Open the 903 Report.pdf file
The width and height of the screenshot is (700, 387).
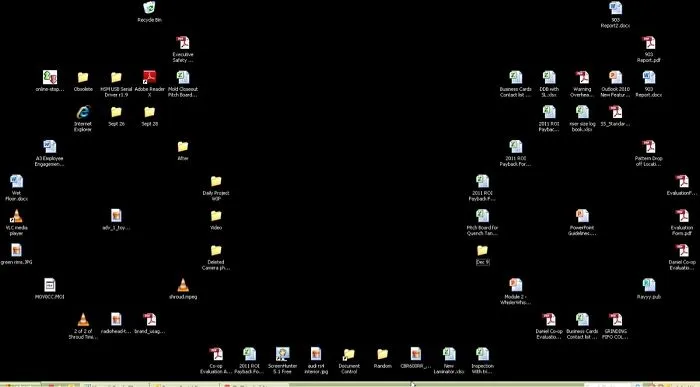click(x=649, y=43)
